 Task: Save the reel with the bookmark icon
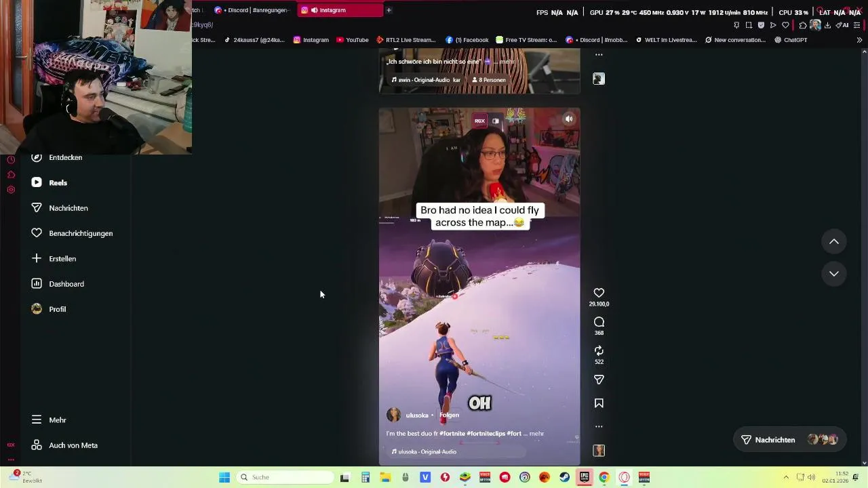point(599,403)
